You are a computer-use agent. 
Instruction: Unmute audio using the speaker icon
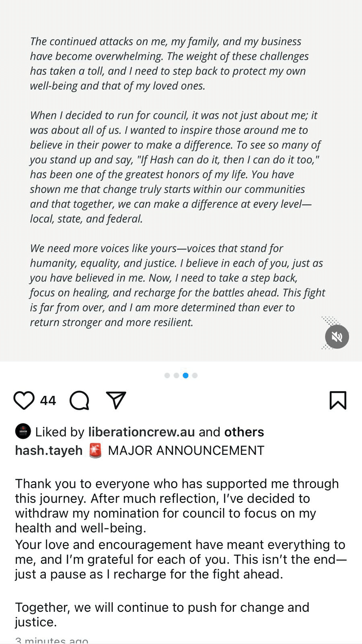point(337,337)
